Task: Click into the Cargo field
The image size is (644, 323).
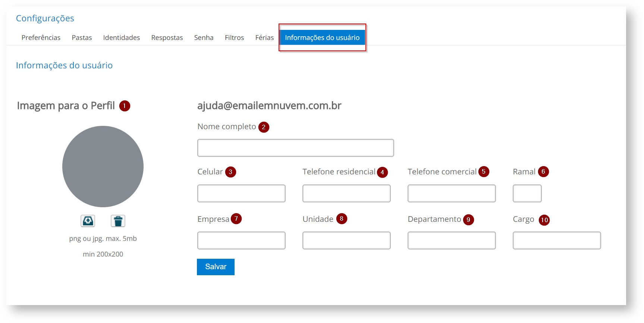Action: [557, 240]
